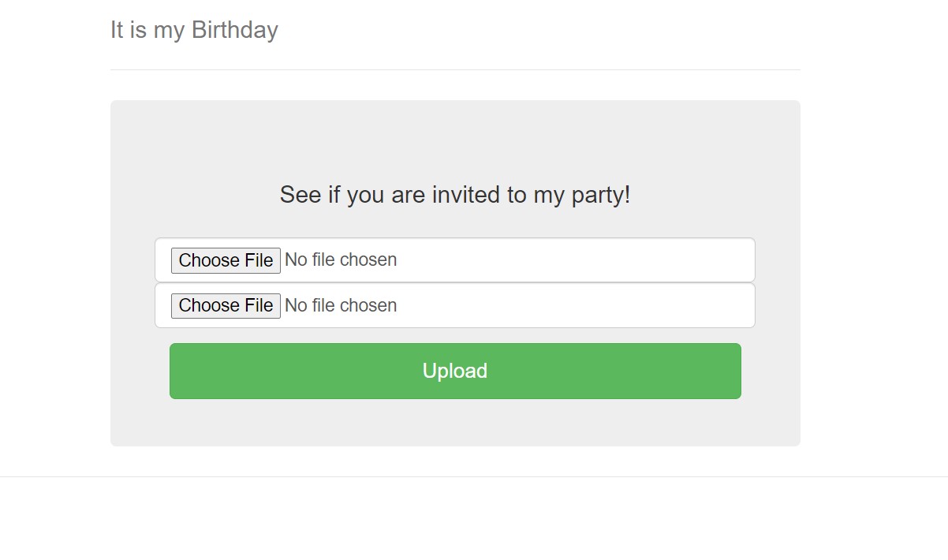
Task: Submit files with the green Upload button
Action: pyautogui.click(x=455, y=371)
